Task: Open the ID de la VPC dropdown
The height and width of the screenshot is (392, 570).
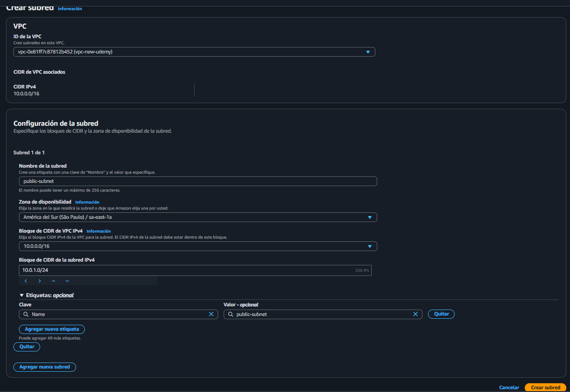Action: pyautogui.click(x=194, y=52)
